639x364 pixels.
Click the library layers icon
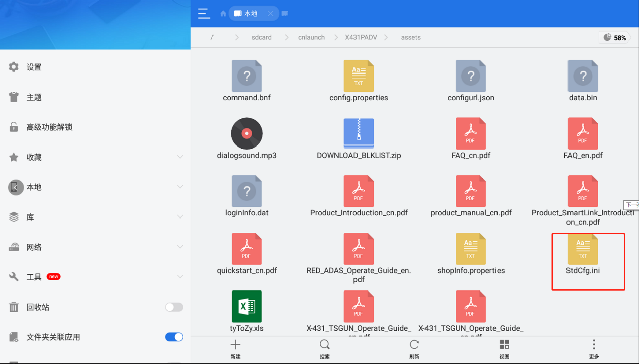tap(14, 217)
